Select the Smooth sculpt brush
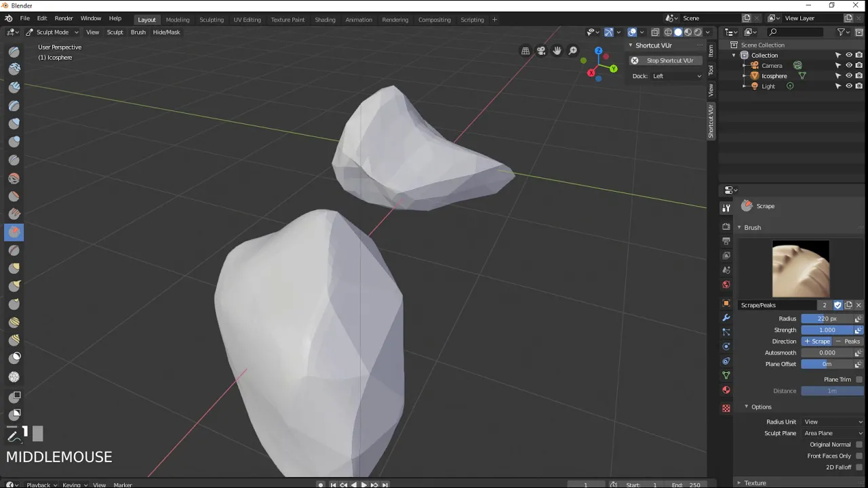The height and width of the screenshot is (488, 868). (14, 178)
